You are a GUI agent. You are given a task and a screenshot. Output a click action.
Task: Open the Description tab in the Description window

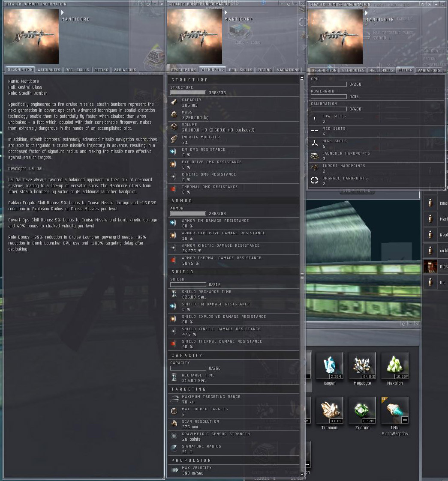20,70
